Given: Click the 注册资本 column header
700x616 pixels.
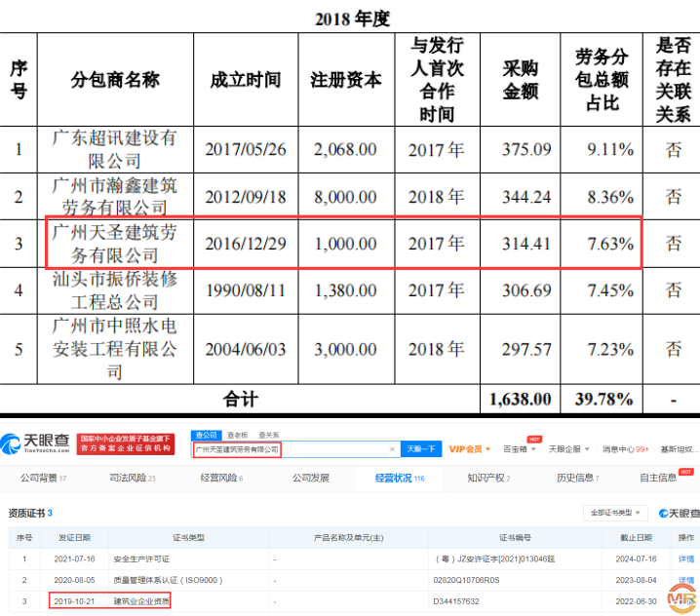Looking at the screenshot, I should (x=346, y=80).
